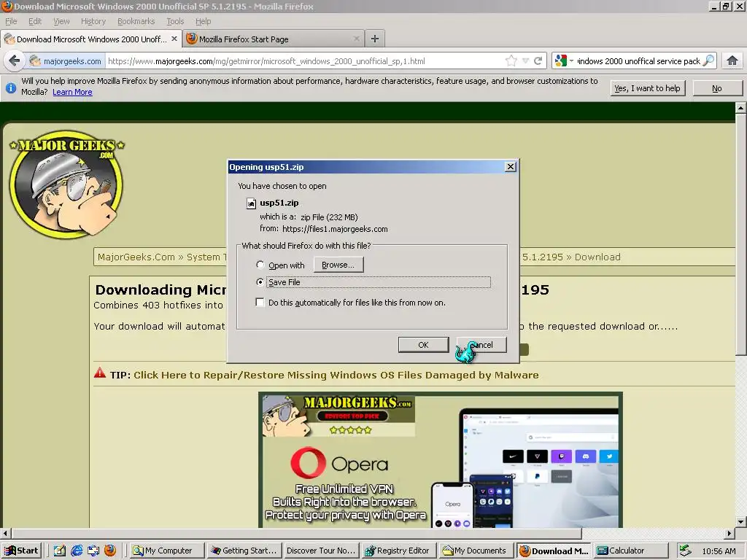Open the Tools menu

(x=175, y=21)
